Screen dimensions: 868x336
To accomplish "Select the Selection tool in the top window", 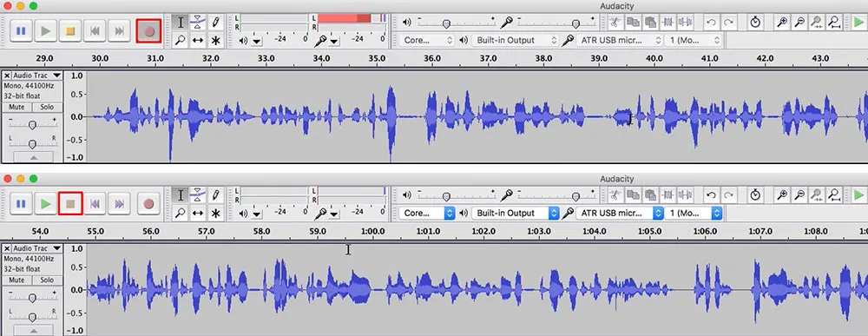I will [180, 23].
